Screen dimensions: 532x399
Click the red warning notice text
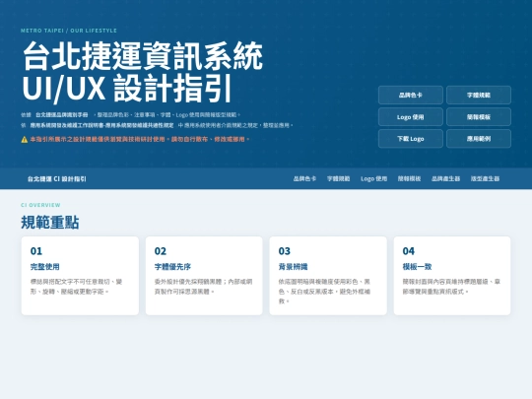coord(140,139)
